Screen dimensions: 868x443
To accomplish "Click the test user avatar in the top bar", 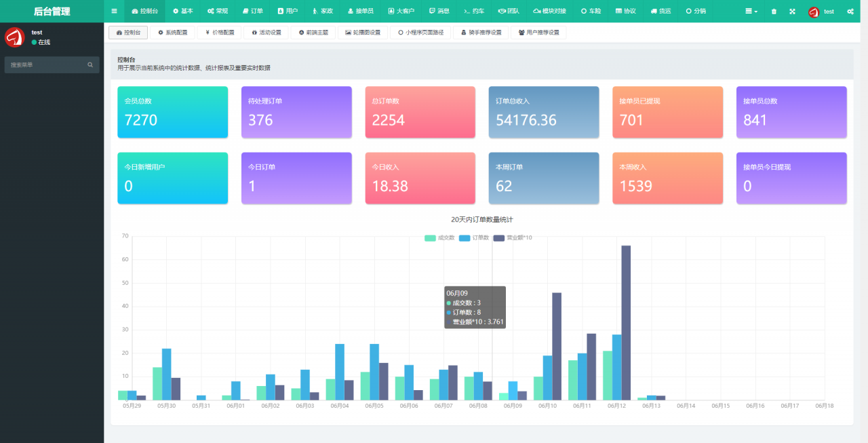I will click(x=814, y=12).
